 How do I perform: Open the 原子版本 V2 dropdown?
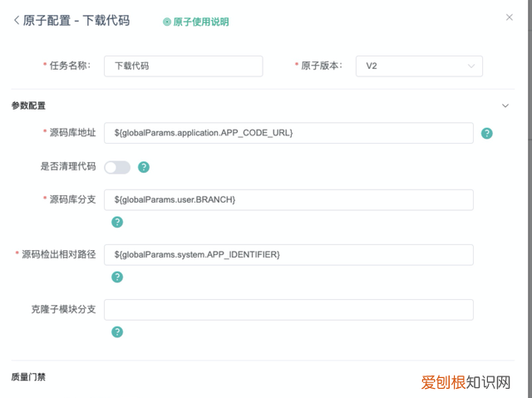point(419,66)
